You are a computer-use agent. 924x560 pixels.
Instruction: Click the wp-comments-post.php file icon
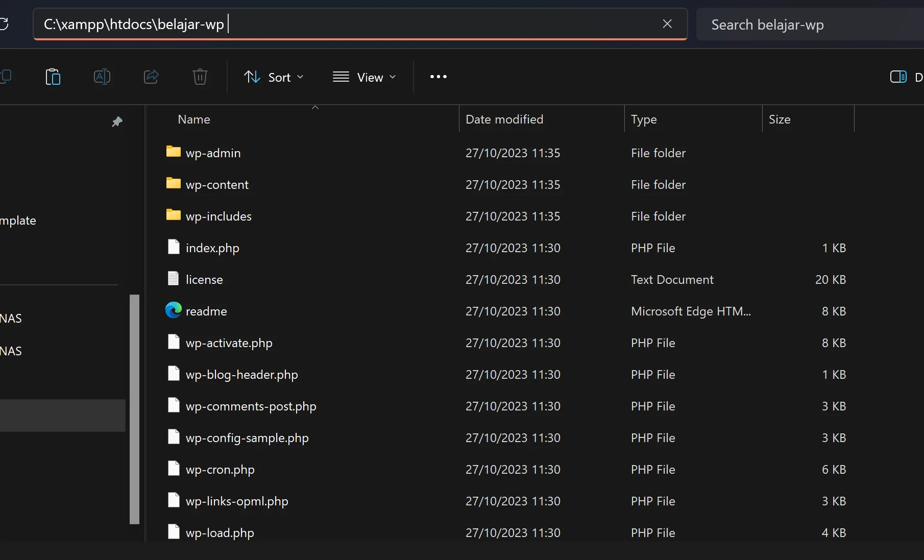(174, 405)
